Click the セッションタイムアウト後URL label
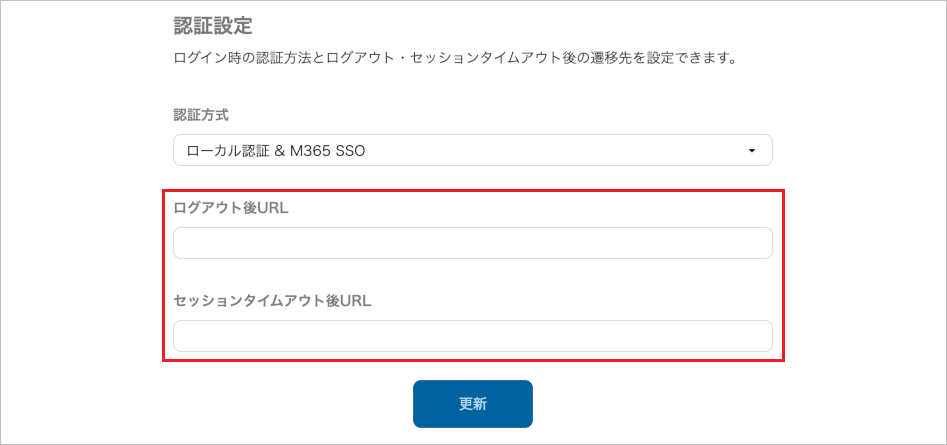 [272, 300]
